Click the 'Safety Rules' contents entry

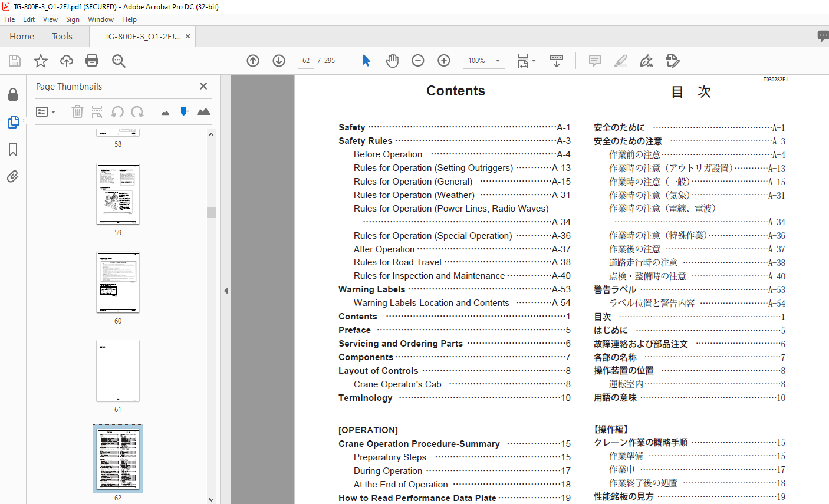(x=365, y=141)
